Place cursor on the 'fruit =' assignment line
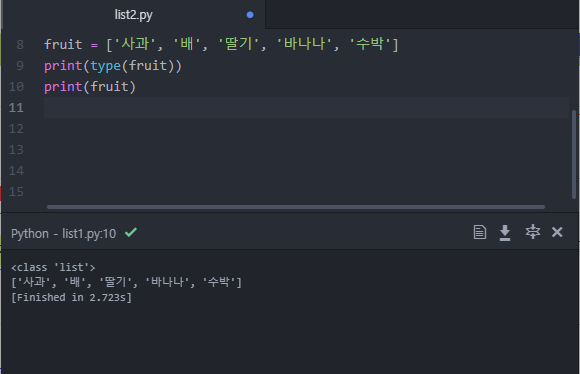 (x=221, y=44)
